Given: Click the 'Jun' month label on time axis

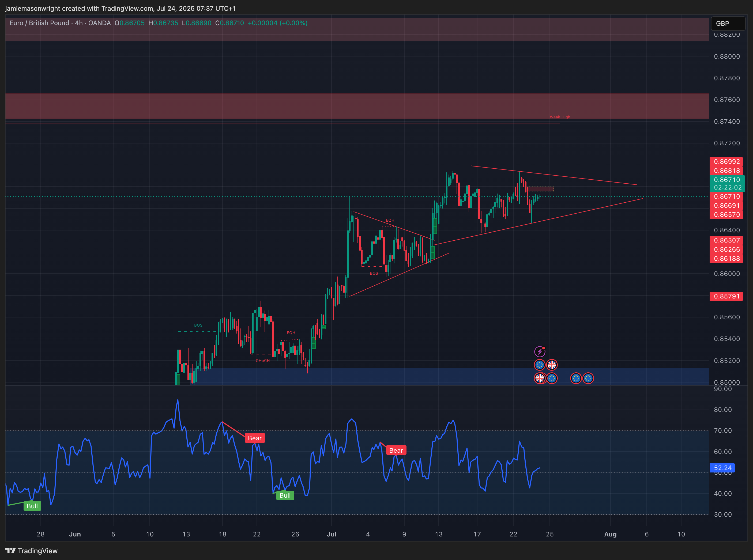Looking at the screenshot, I should pos(75,534).
